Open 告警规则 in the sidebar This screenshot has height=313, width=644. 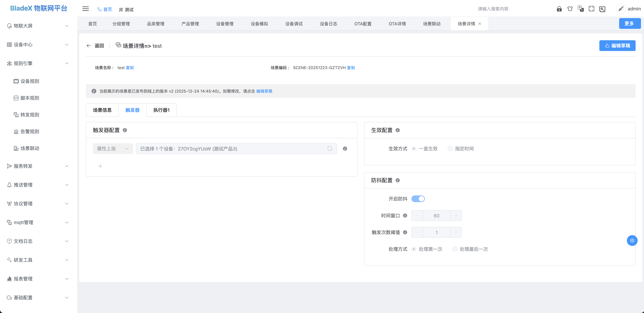click(x=30, y=131)
